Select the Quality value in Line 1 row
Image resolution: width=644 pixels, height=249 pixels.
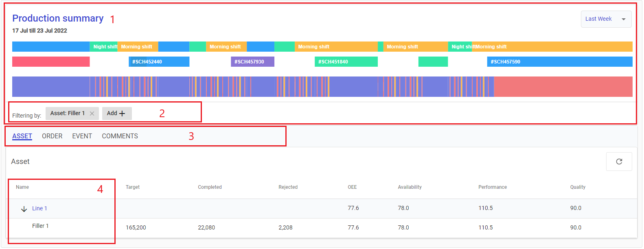(x=576, y=208)
